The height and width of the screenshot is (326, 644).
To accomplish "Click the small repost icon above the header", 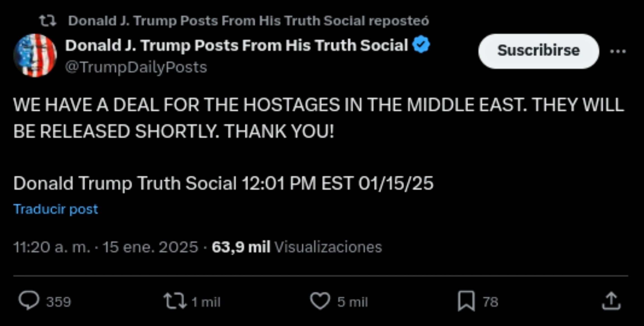I will 48,21.
